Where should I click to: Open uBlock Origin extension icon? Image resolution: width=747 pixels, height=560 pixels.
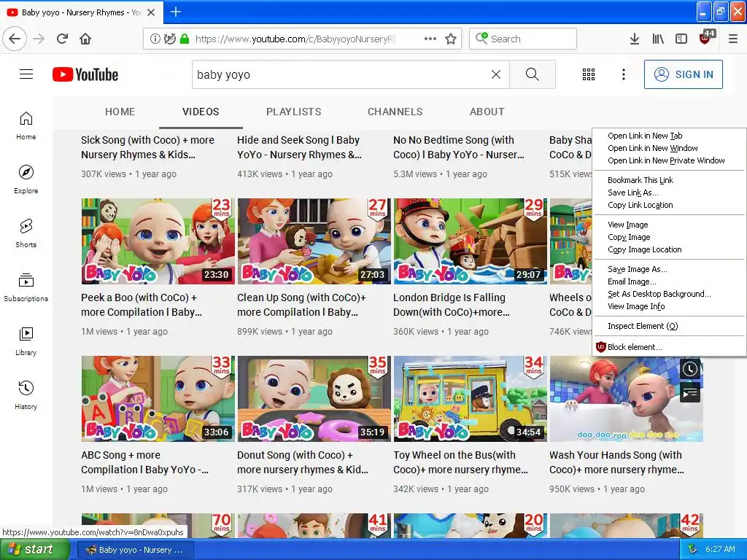tap(705, 38)
